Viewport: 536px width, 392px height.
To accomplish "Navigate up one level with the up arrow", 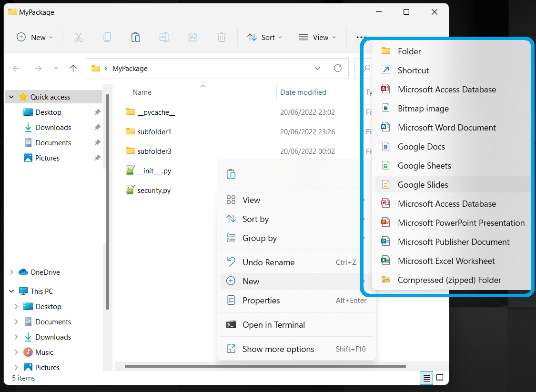I will coord(73,68).
